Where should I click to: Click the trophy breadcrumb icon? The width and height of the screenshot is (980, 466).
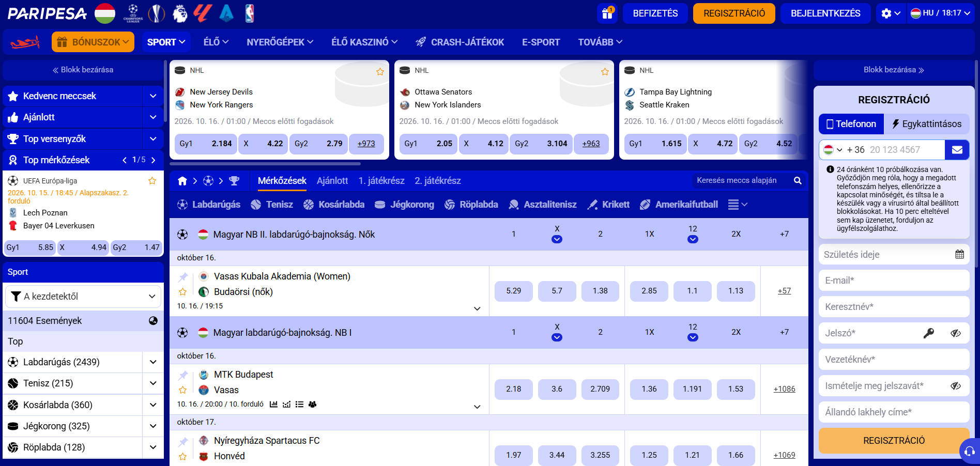tap(234, 181)
